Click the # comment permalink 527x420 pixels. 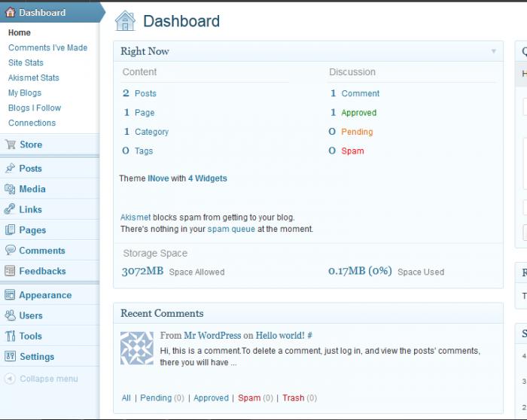[310, 336]
